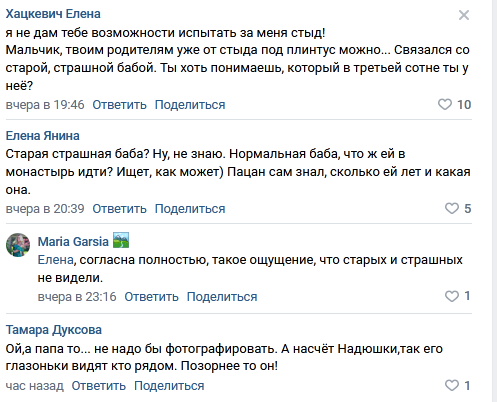Share Тамара Дуксова's comment
Viewport: 497px width, 402px height.
click(169, 386)
